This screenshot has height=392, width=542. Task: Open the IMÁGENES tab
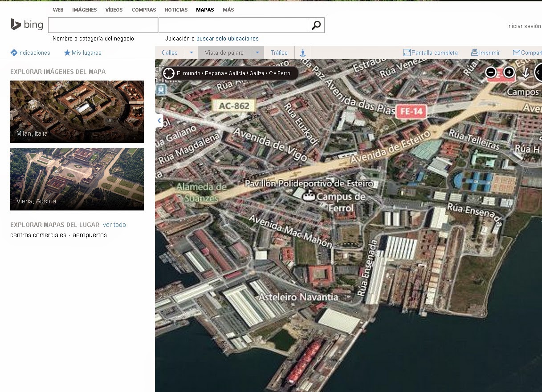[85, 10]
